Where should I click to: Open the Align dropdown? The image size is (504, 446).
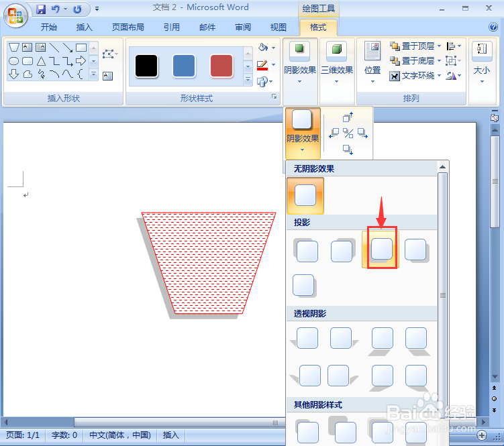454,46
